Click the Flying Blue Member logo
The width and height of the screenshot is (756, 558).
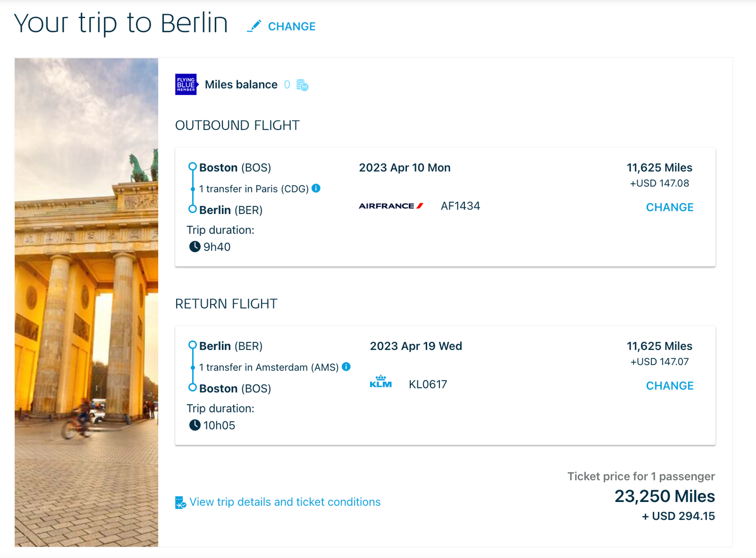187,84
